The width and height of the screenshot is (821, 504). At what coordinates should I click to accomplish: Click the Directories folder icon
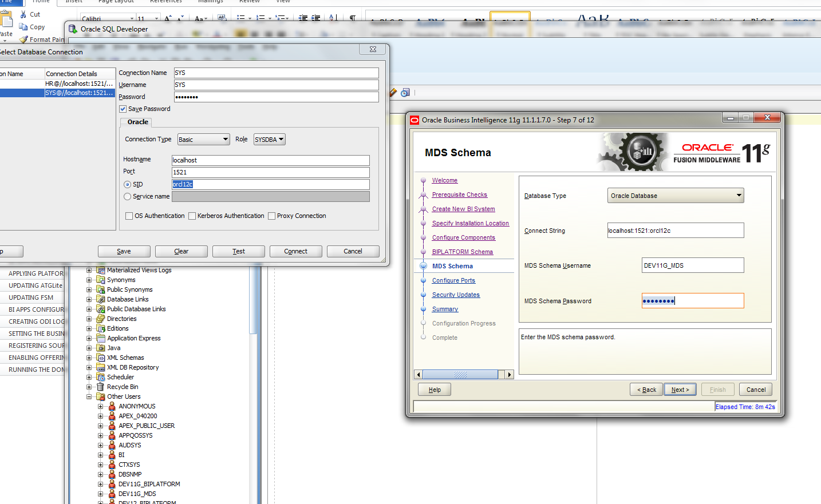pyautogui.click(x=101, y=319)
